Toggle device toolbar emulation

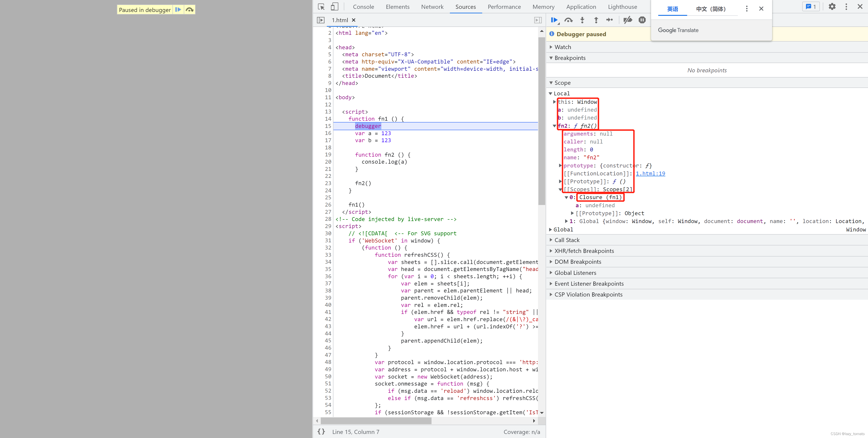pos(334,7)
